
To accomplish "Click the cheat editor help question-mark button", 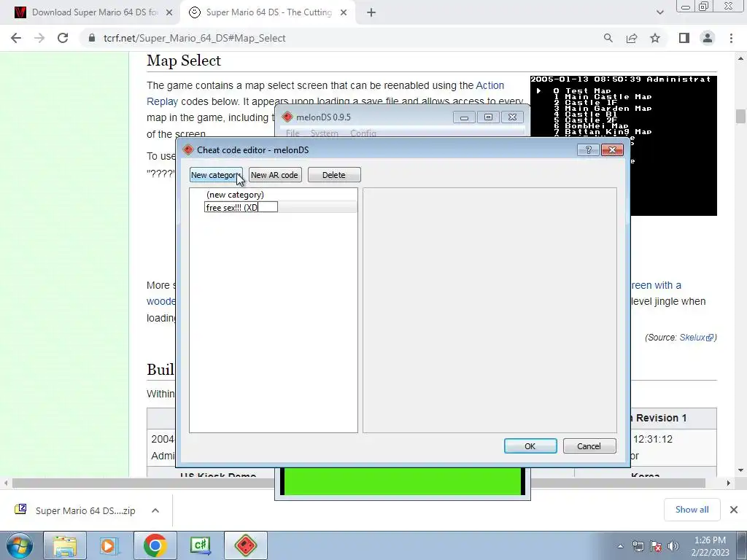I will (x=589, y=150).
